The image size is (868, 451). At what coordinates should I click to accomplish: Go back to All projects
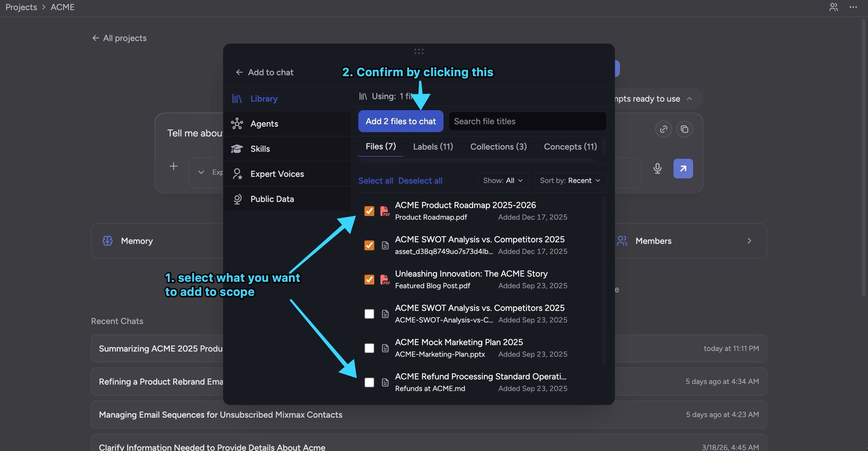click(119, 38)
